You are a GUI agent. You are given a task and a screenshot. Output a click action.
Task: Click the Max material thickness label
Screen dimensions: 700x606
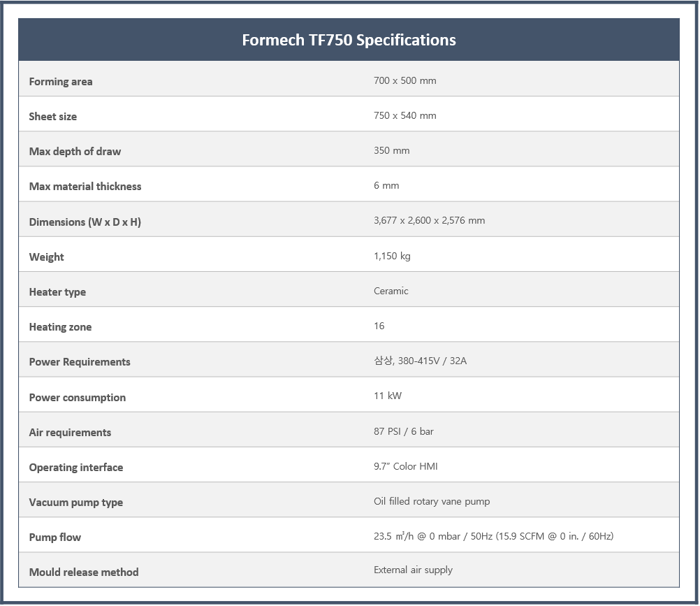coord(85,186)
